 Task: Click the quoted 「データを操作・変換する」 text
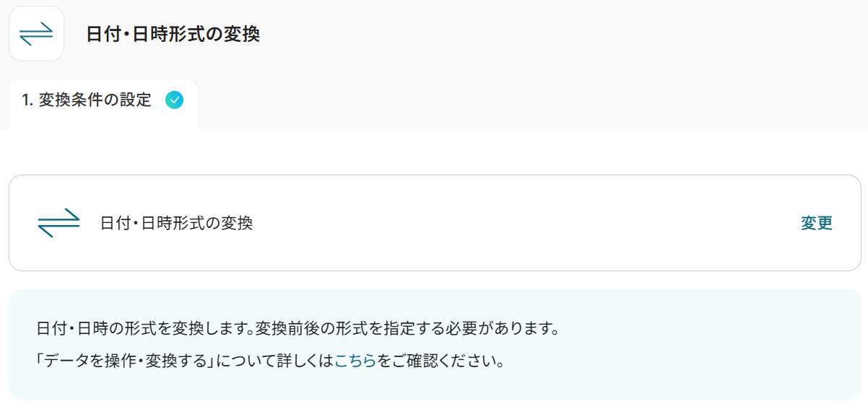click(x=124, y=361)
